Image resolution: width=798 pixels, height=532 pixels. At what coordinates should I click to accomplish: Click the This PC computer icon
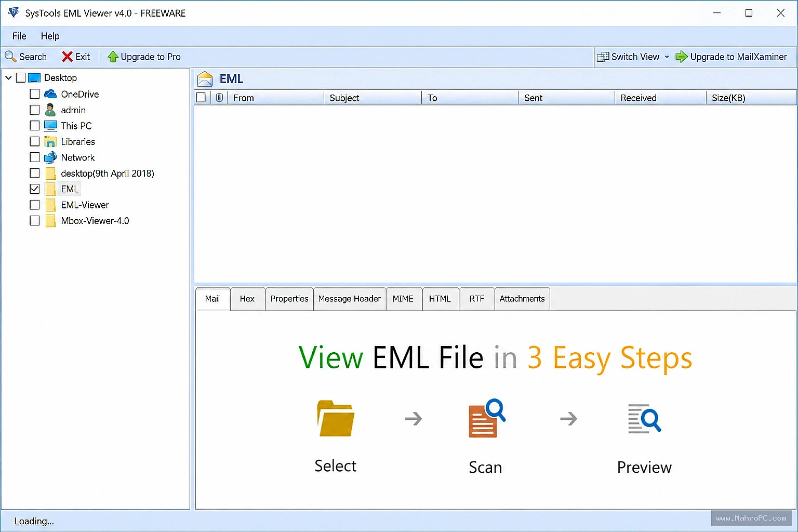pos(50,126)
